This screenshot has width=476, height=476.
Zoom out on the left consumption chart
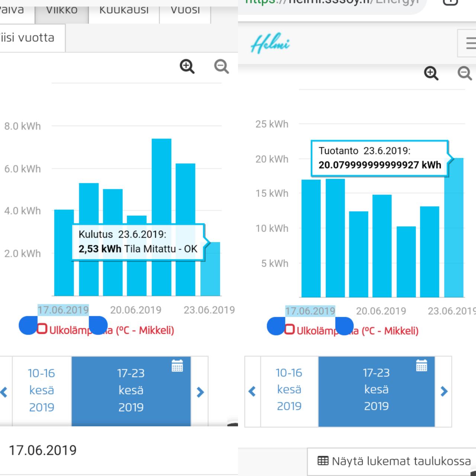(x=221, y=67)
